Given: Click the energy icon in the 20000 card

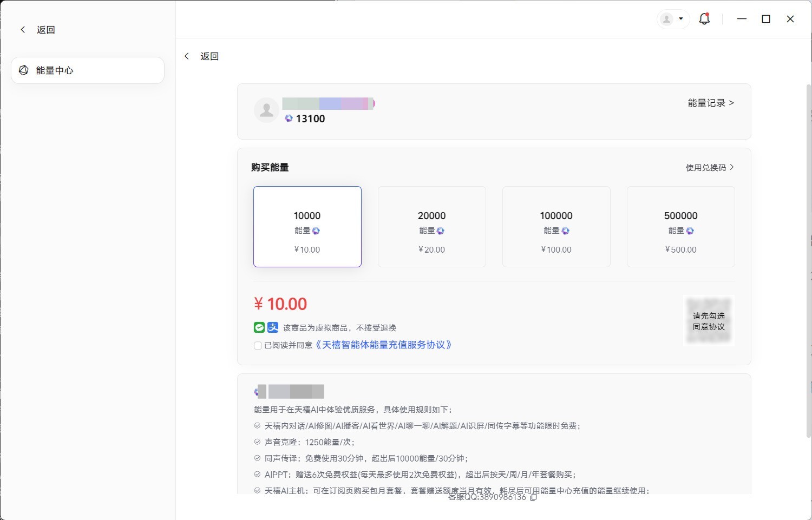Looking at the screenshot, I should pyautogui.click(x=441, y=231).
